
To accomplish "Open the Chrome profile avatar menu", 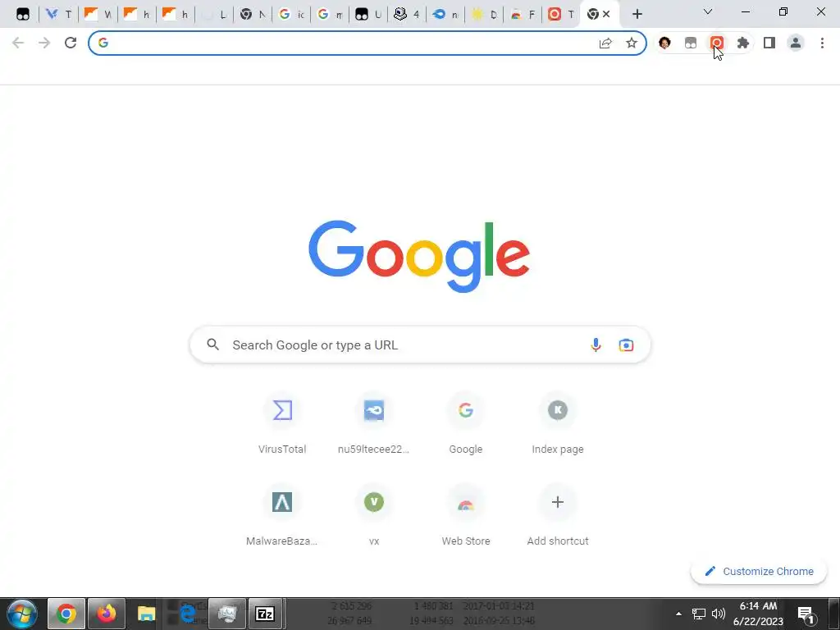I will [796, 43].
